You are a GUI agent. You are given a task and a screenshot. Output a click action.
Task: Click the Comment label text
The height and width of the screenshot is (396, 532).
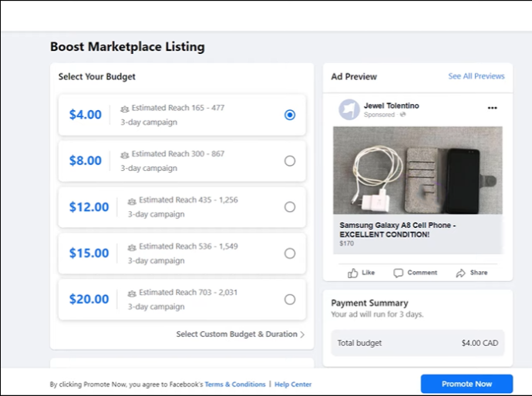point(422,273)
